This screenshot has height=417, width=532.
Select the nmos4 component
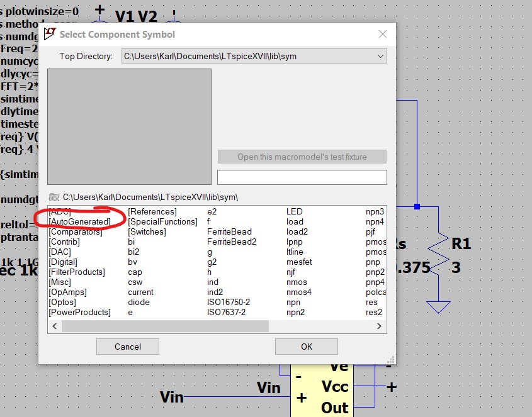pos(298,292)
